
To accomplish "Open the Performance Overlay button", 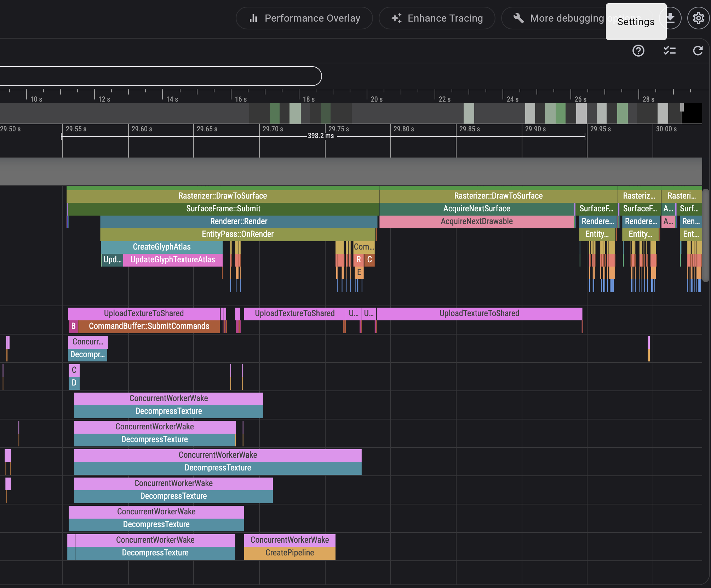I will pos(304,18).
